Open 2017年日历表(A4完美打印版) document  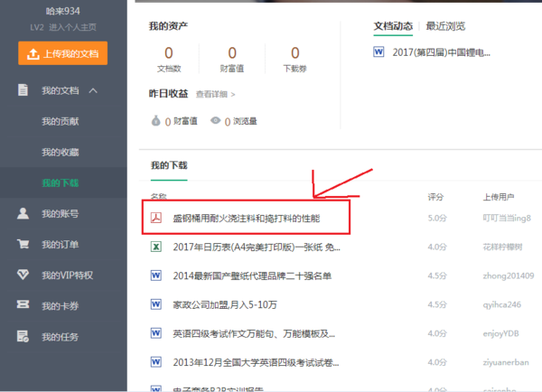click(x=257, y=247)
